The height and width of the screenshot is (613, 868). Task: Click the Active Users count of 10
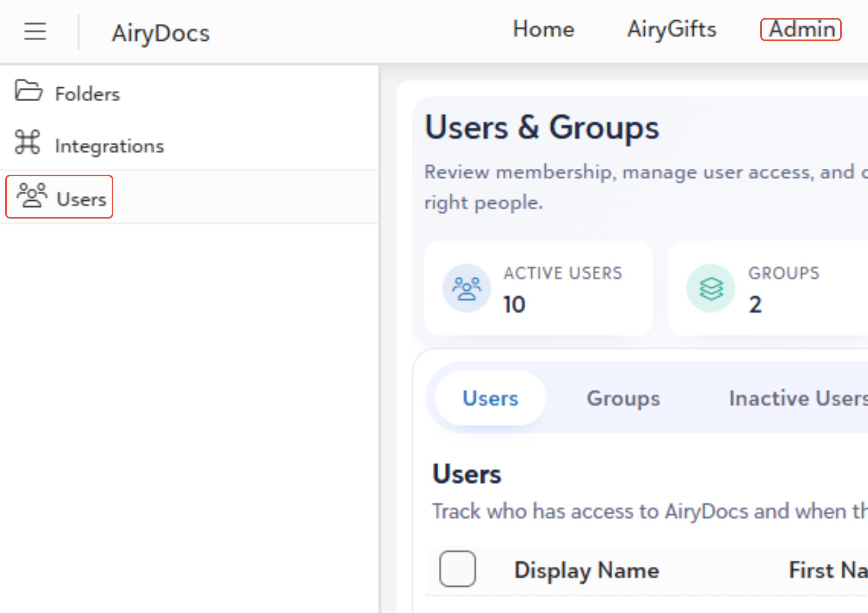[x=514, y=305]
